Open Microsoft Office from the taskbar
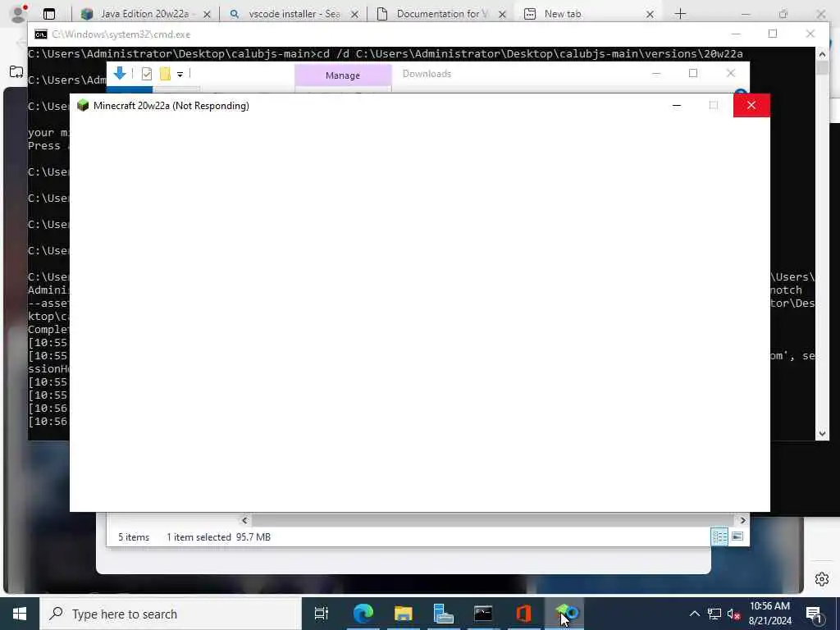Screen dimensions: 840x630 click(x=523, y=614)
